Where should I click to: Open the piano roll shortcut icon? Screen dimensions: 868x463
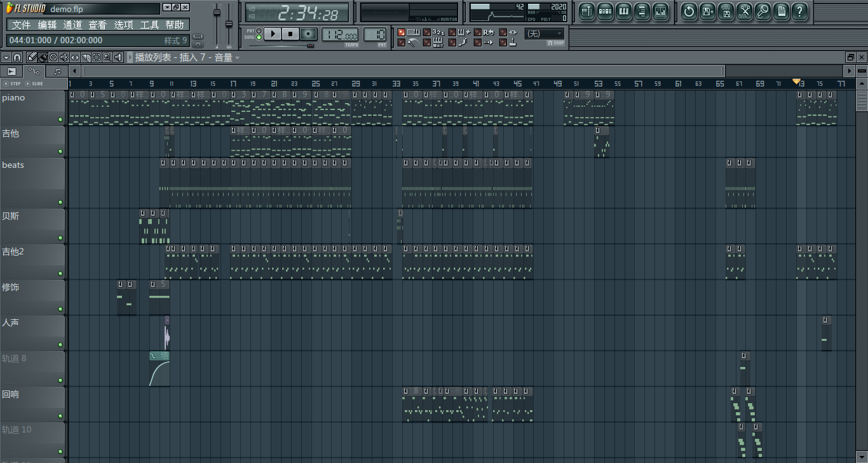click(x=623, y=11)
